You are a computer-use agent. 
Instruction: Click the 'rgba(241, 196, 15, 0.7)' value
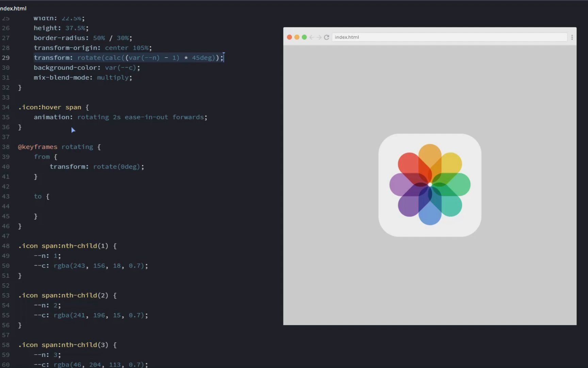click(x=99, y=315)
